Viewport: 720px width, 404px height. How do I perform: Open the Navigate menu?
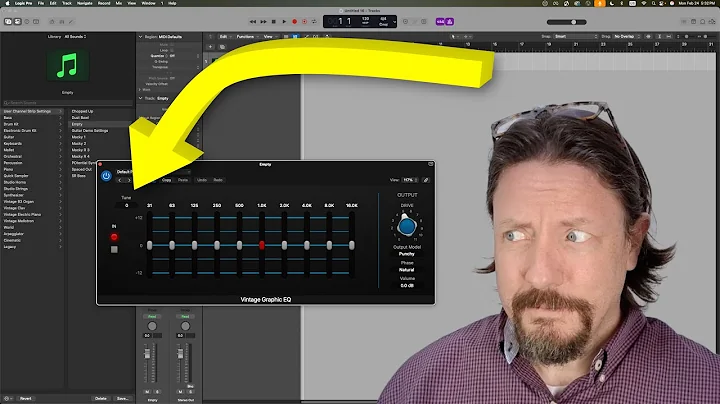(84, 3)
